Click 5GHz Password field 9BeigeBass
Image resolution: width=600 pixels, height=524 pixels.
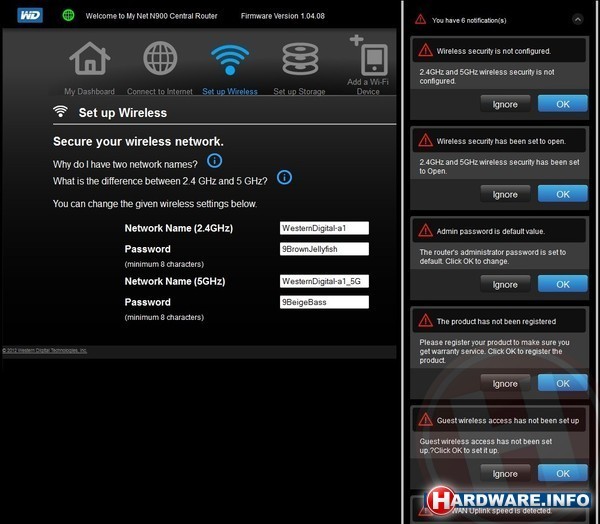click(x=324, y=302)
